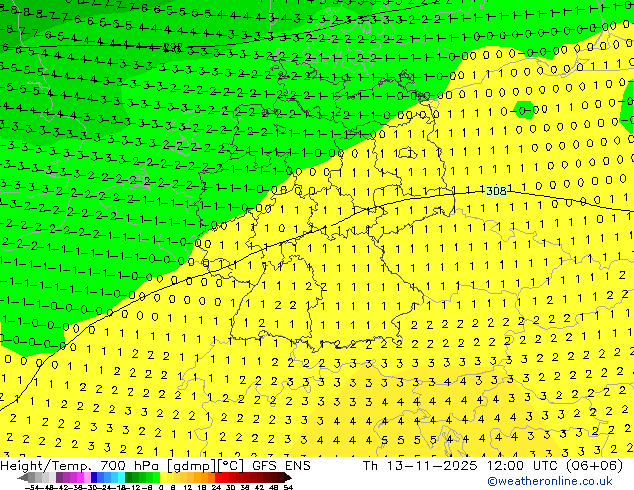This screenshot has height=490, width=634.
Task: Click the '-54' minimum legend value
Action: tap(34, 487)
